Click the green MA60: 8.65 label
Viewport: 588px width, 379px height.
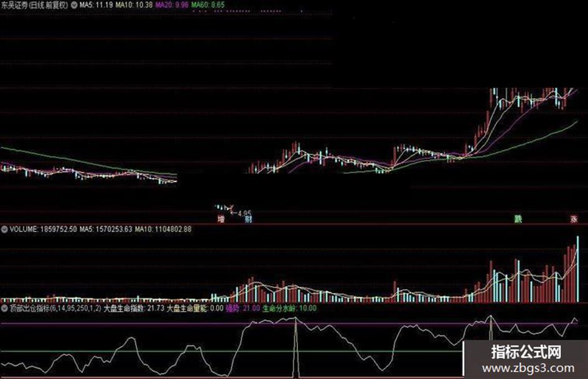point(208,5)
